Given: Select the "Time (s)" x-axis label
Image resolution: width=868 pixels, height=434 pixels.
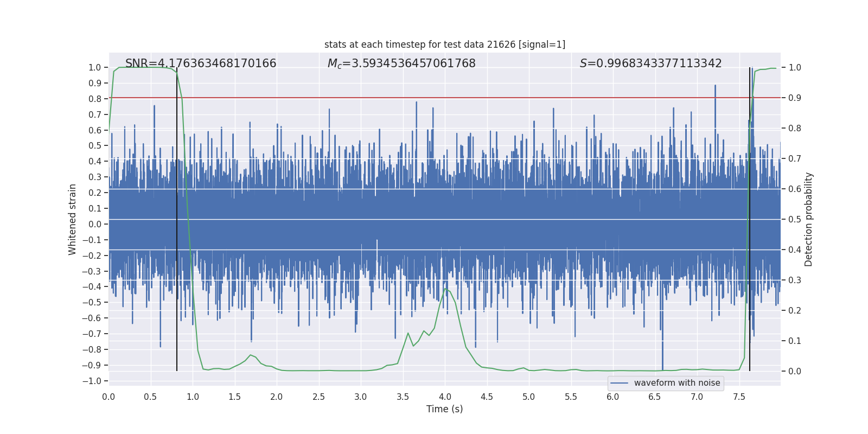Looking at the screenshot, I should [444, 409].
